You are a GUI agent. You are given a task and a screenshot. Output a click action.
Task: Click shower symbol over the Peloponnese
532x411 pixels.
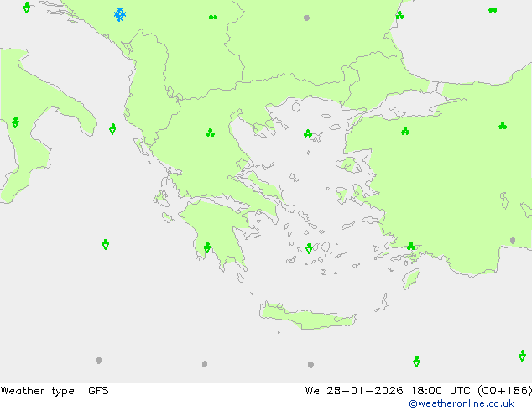tap(207, 248)
